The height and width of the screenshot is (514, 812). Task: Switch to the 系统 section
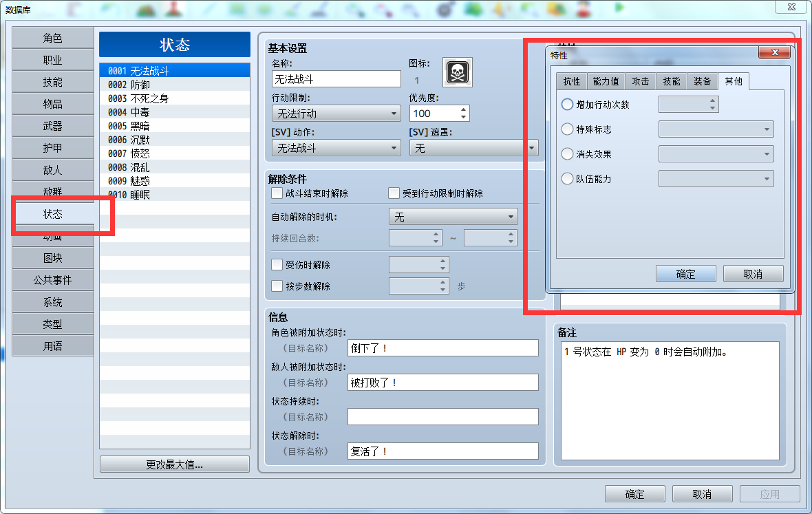[x=53, y=302]
